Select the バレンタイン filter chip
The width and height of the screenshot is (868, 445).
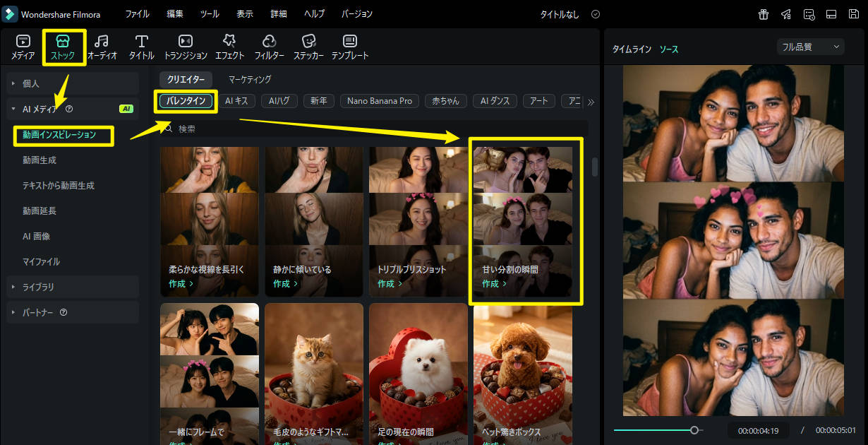(x=186, y=101)
